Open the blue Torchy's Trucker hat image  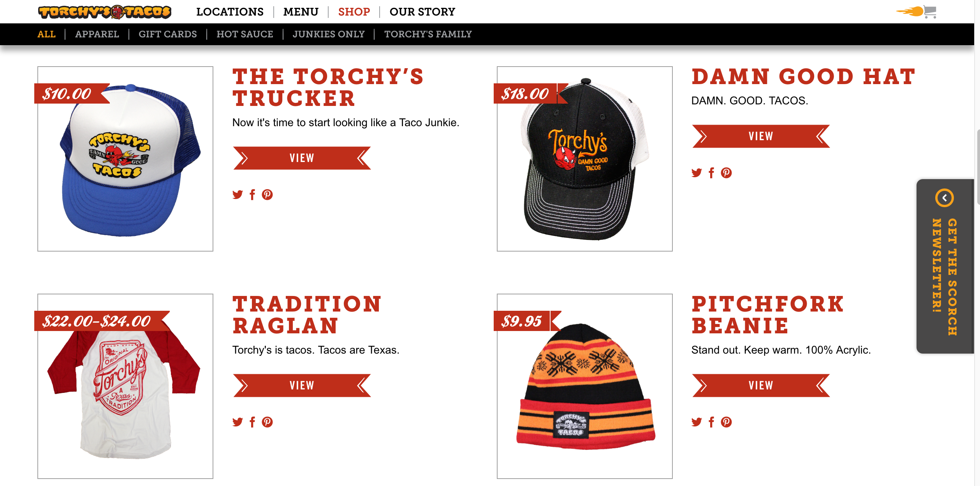(x=125, y=159)
